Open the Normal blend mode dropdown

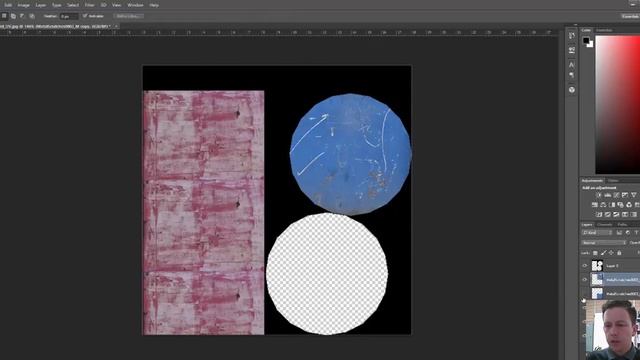[604, 243]
